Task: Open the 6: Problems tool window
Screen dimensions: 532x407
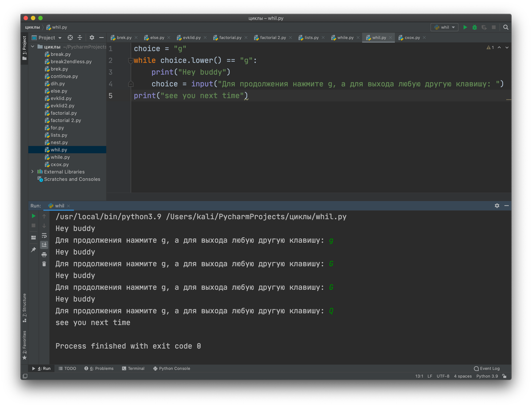Action: click(99, 368)
